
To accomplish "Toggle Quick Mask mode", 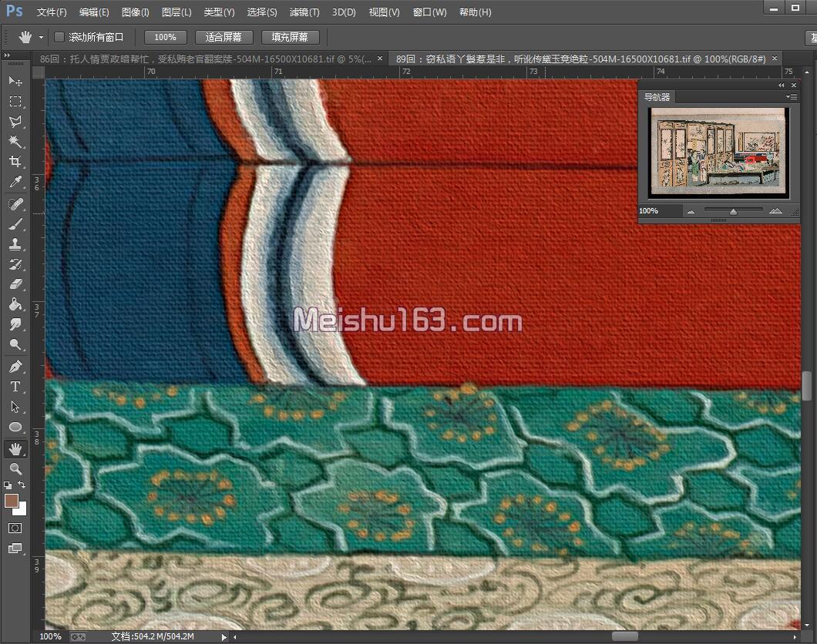I will click(x=15, y=528).
